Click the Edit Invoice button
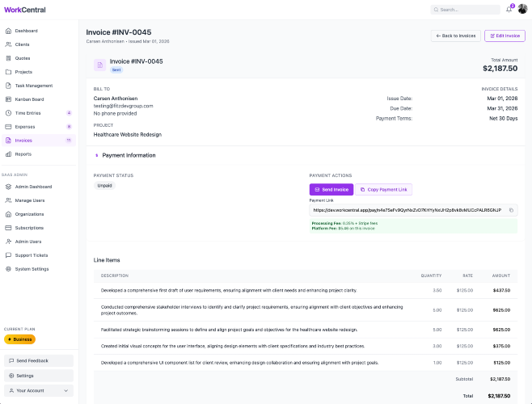The height and width of the screenshot is (404, 532). 505,36
